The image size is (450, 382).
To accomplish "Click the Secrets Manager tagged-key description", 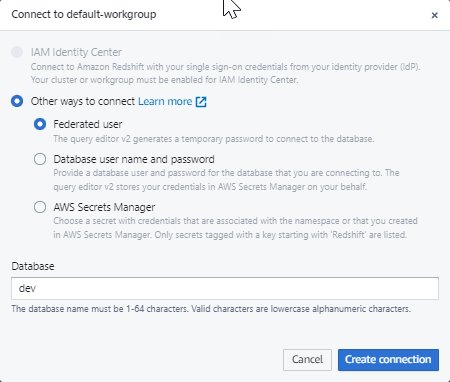I will [235, 228].
